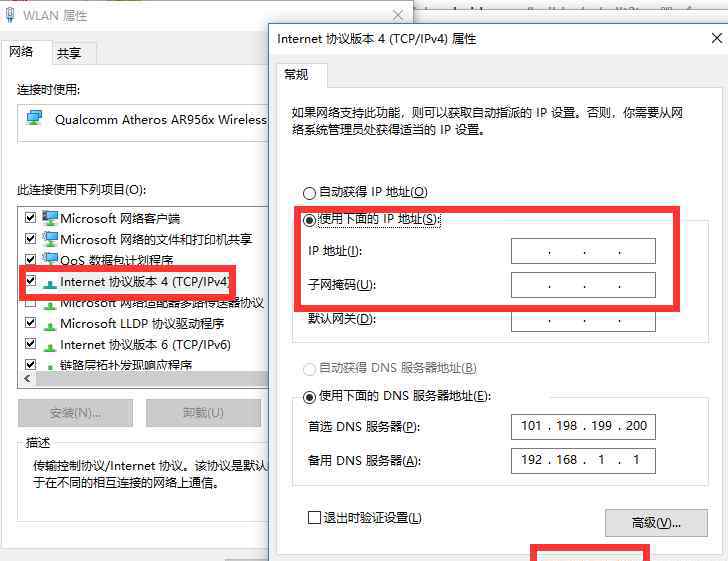Click the Qualcomm Atheros network adapter icon
The width and height of the screenshot is (728, 561).
[x=35, y=119]
